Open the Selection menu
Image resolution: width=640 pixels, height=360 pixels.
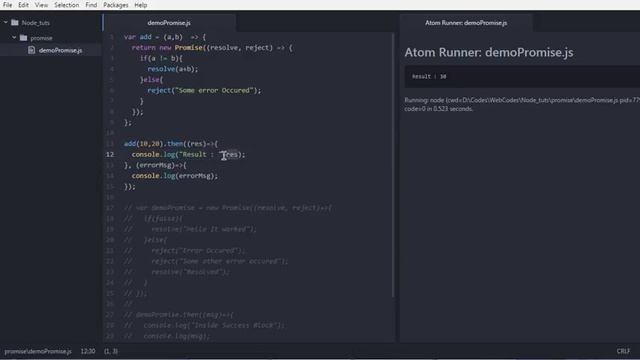(x=67, y=5)
